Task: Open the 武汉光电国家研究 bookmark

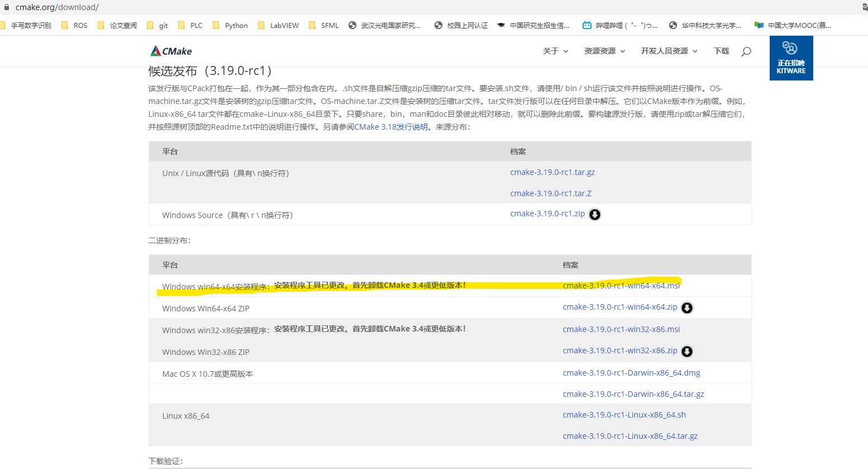Action: [384, 25]
